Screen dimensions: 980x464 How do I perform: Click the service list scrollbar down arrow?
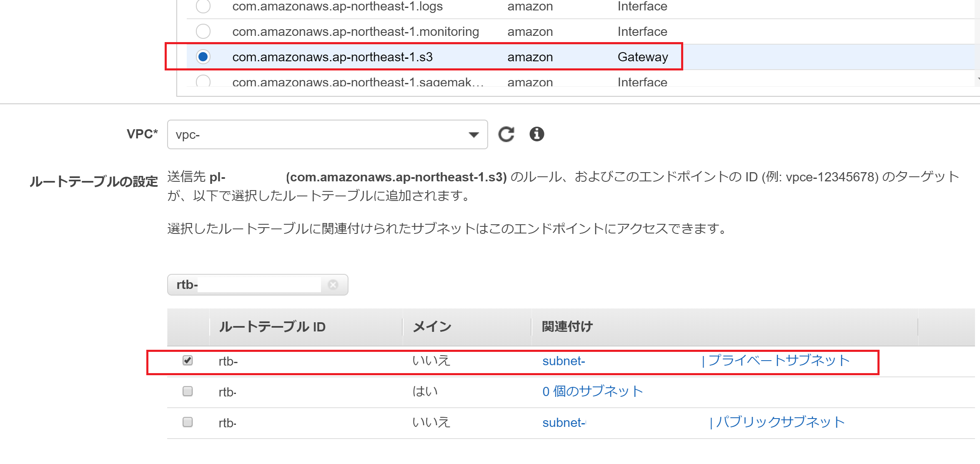click(x=977, y=78)
